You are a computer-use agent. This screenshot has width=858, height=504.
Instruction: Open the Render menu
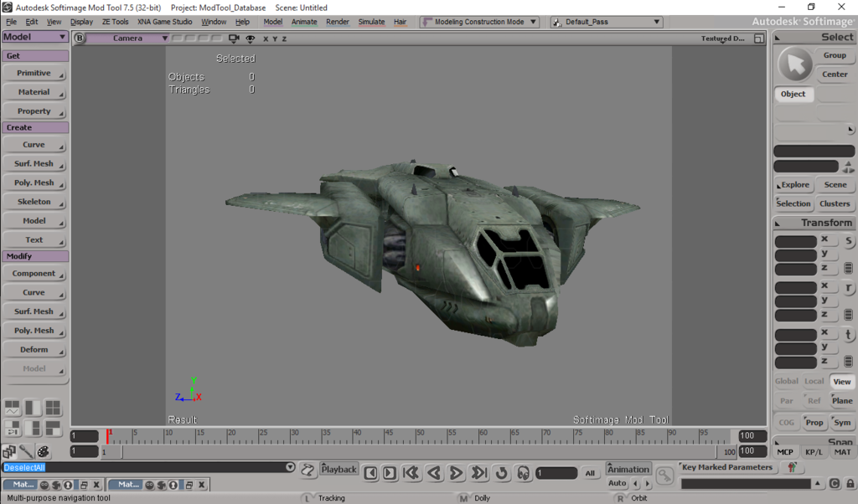[x=337, y=22]
